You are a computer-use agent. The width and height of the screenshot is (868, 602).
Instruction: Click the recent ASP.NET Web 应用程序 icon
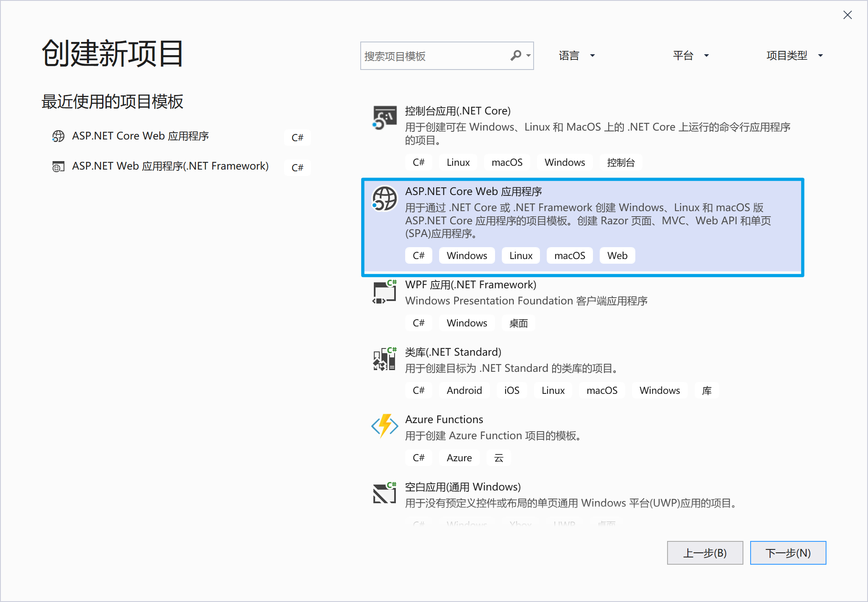coord(58,167)
